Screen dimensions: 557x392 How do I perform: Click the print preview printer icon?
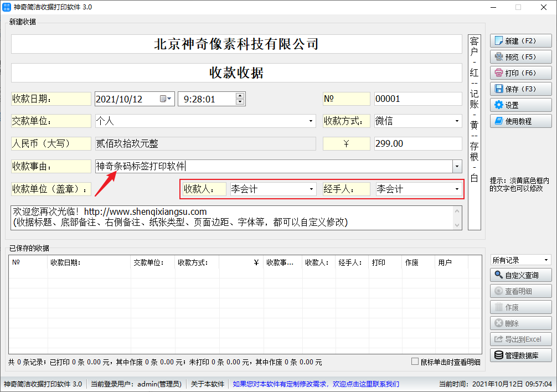499,57
